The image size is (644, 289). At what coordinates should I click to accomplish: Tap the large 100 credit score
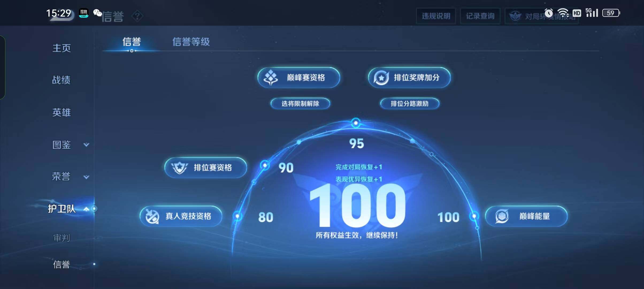click(x=357, y=206)
